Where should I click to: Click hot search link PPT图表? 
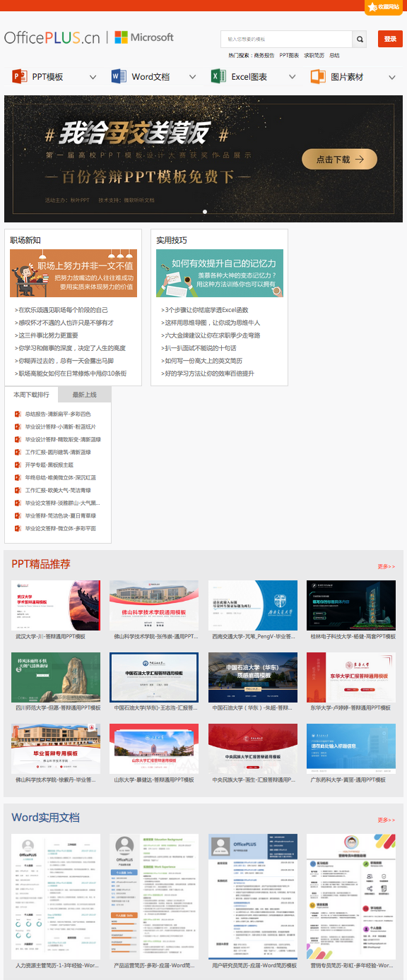[x=289, y=55]
